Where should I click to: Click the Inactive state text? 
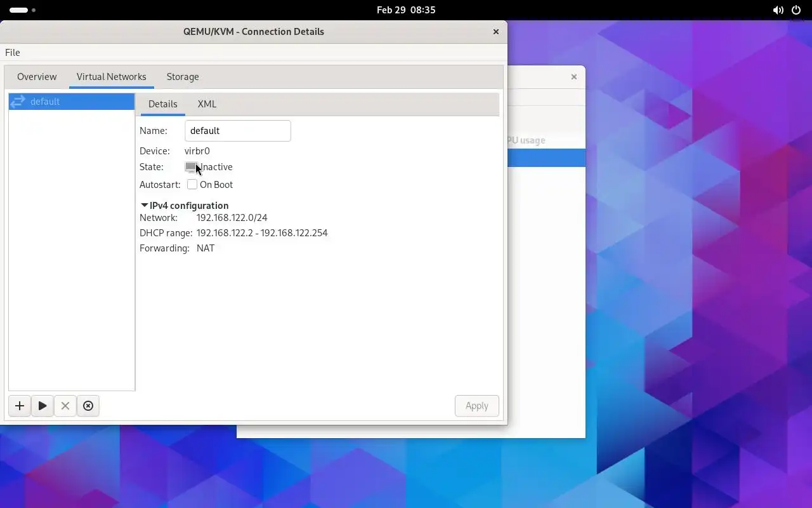coord(216,167)
